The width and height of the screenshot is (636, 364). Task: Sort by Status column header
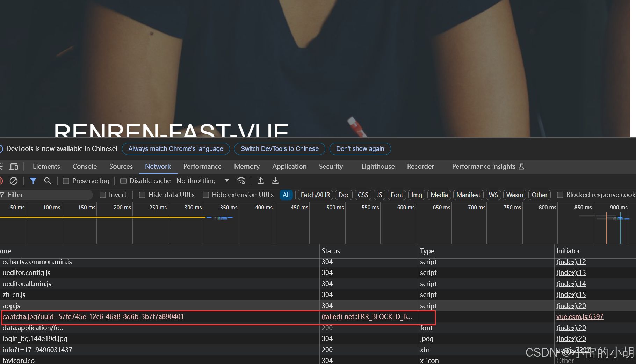coord(369,251)
